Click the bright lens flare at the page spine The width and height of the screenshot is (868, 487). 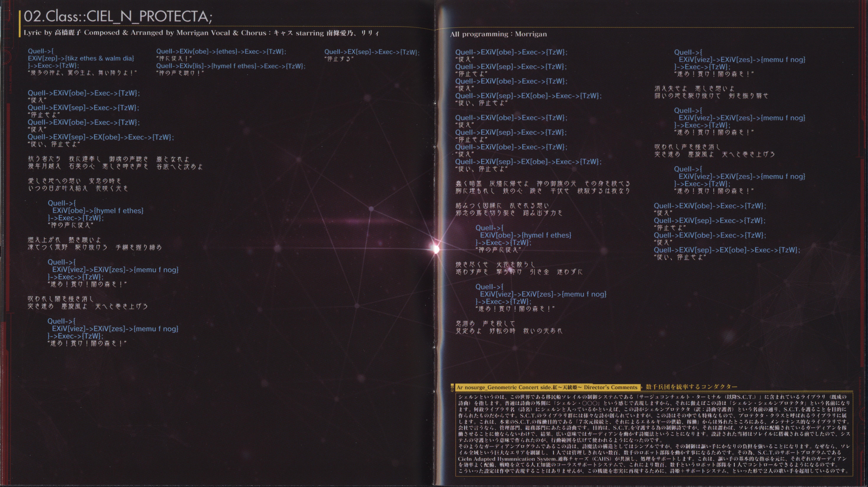436,249
